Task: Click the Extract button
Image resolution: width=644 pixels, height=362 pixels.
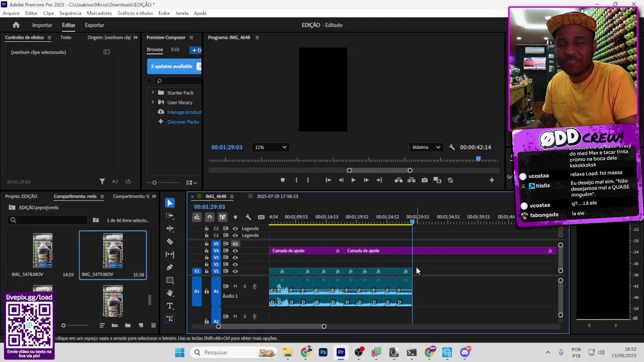Action: tap(411, 180)
